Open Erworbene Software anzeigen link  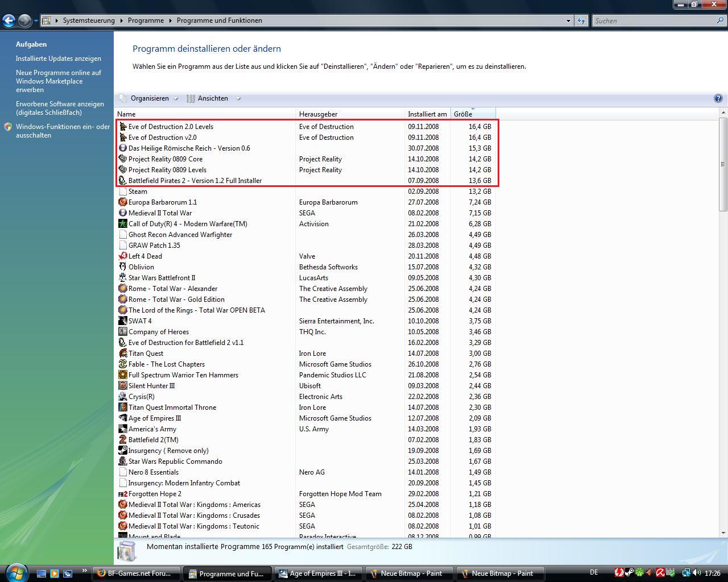pos(60,108)
